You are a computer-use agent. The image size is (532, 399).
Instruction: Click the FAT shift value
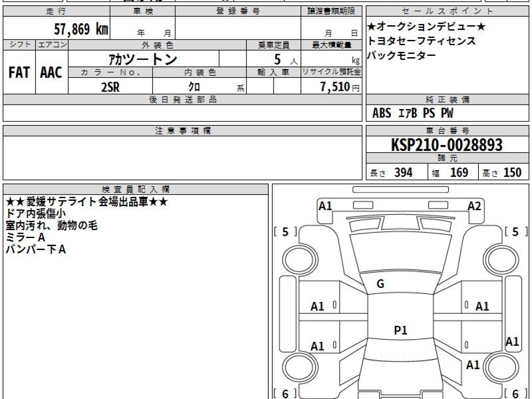(19, 72)
